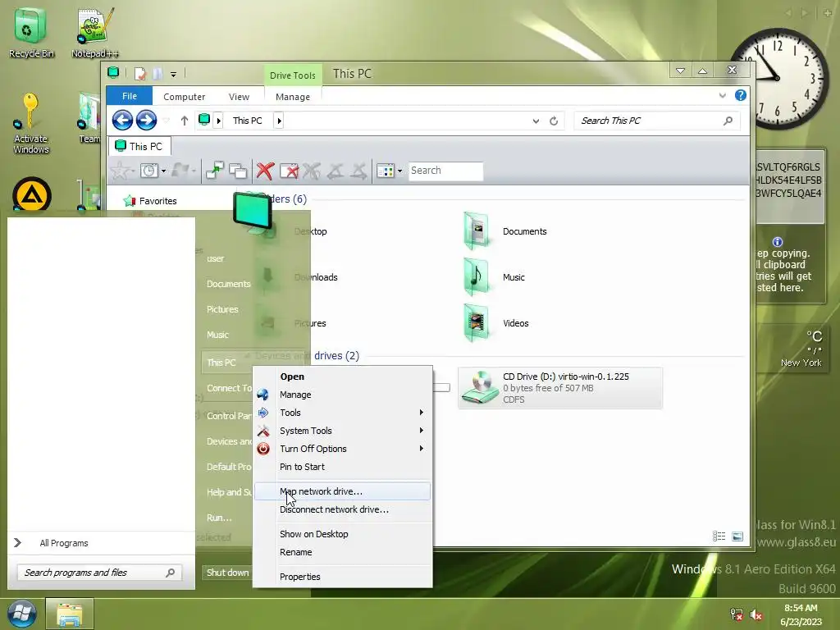Choose Disconnect network drive...
This screenshot has width=840, height=630.
(342, 509)
